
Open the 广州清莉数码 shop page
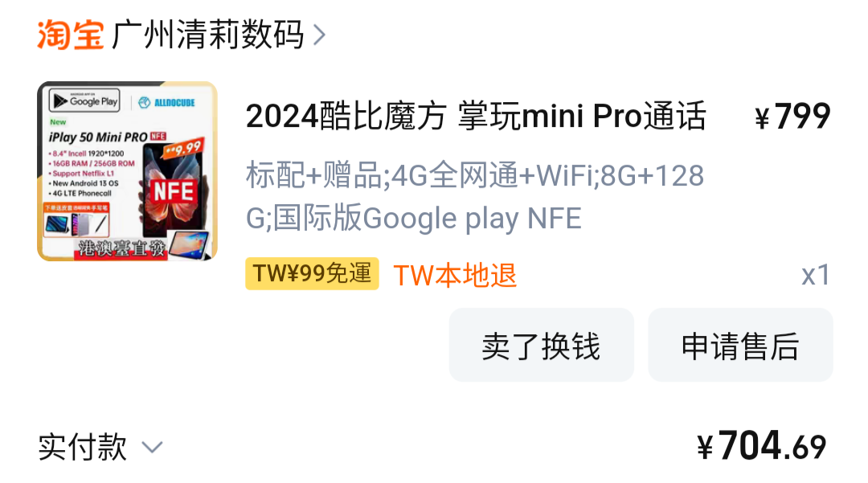point(207,35)
